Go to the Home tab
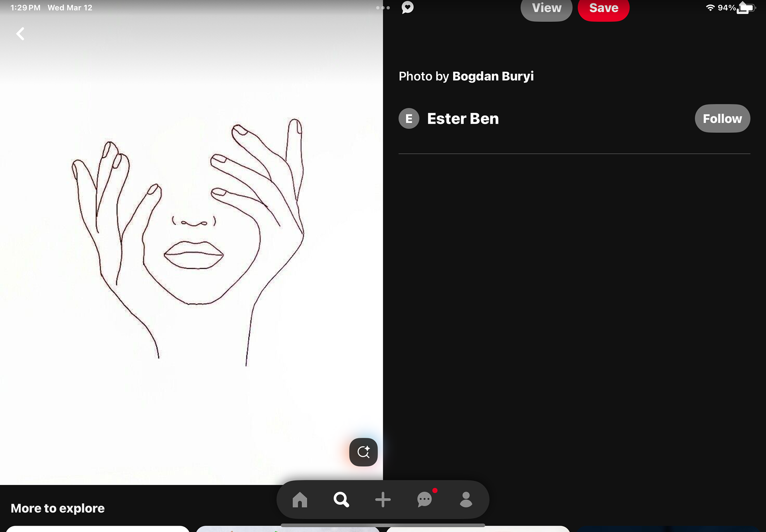The width and height of the screenshot is (766, 532). (300, 499)
